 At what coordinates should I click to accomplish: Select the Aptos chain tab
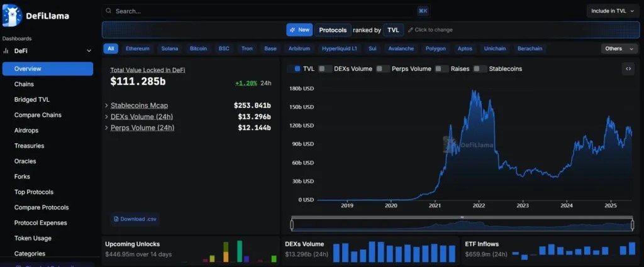(465, 48)
